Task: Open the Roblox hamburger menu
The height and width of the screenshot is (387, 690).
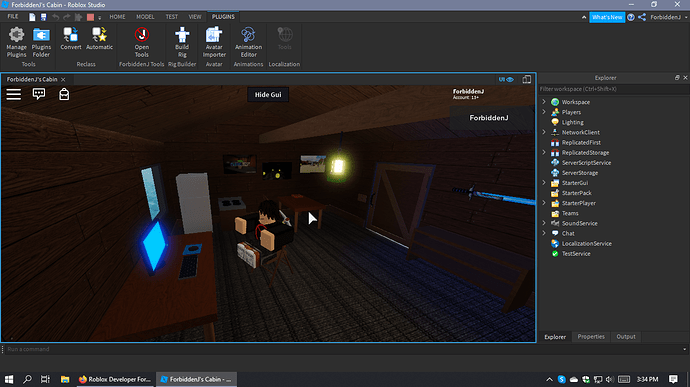Action: point(14,94)
